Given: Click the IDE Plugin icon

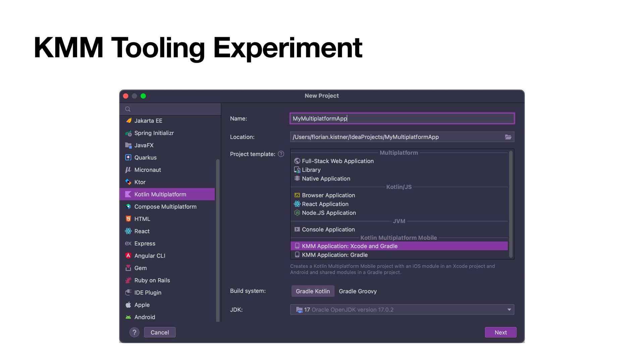Looking at the screenshot, I should coord(128,293).
